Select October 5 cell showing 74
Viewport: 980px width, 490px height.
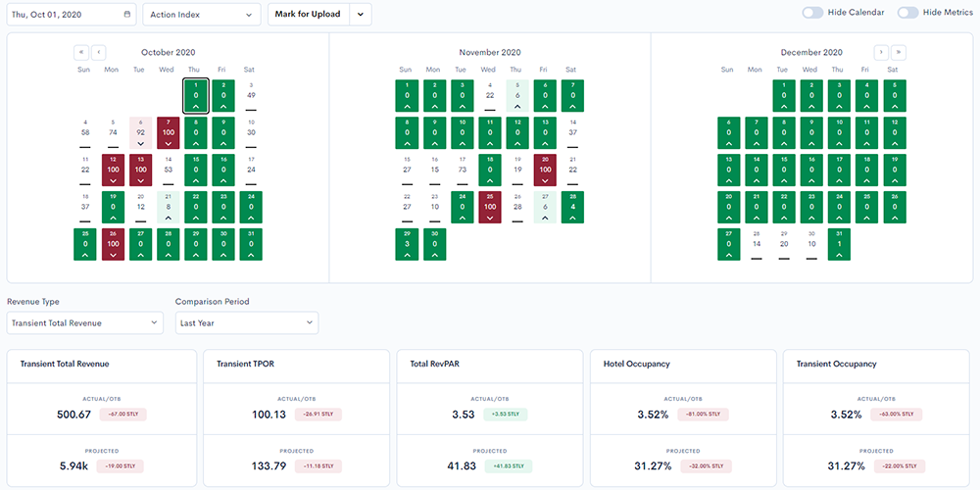[x=113, y=133]
